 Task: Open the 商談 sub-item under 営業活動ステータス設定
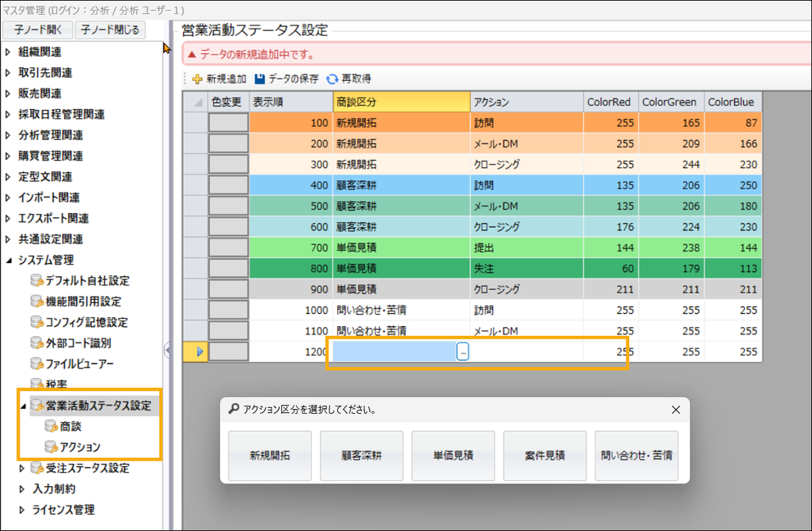pyautogui.click(x=52, y=426)
